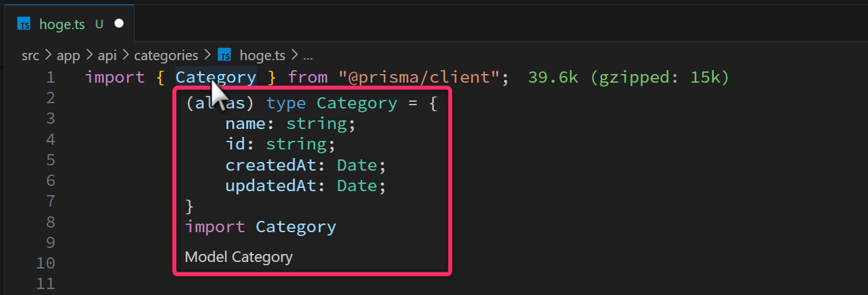
Task: Click the TS file icon in the breadcrumb
Action: pyautogui.click(x=224, y=56)
